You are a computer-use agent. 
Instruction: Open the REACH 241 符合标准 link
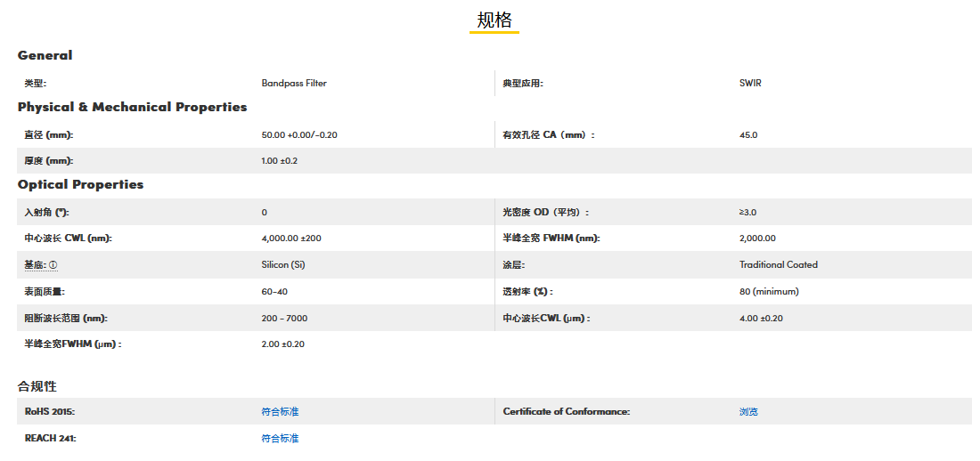coord(280,439)
